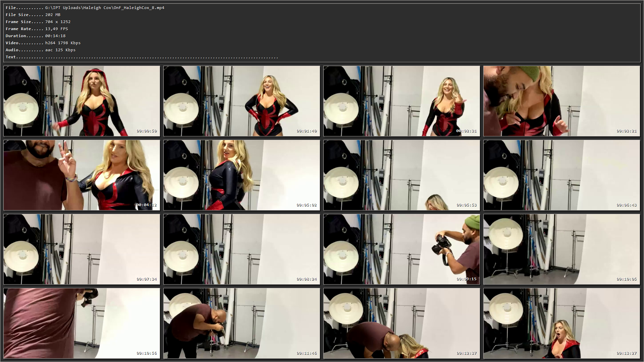Open the thumbnail at timestamp 00:00:50
Screen dimensions: 644x362
(x=82, y=101)
